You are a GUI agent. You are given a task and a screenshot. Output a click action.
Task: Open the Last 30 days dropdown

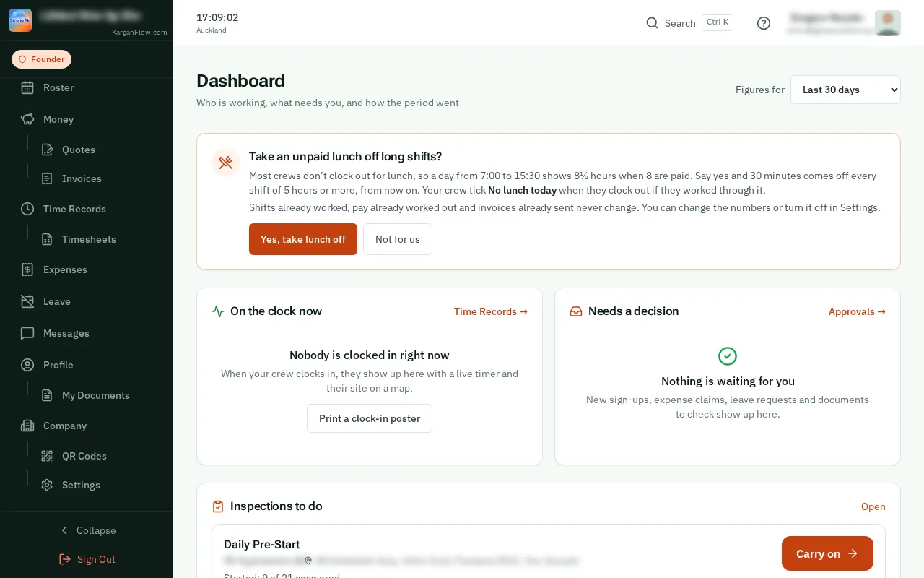[x=845, y=90]
